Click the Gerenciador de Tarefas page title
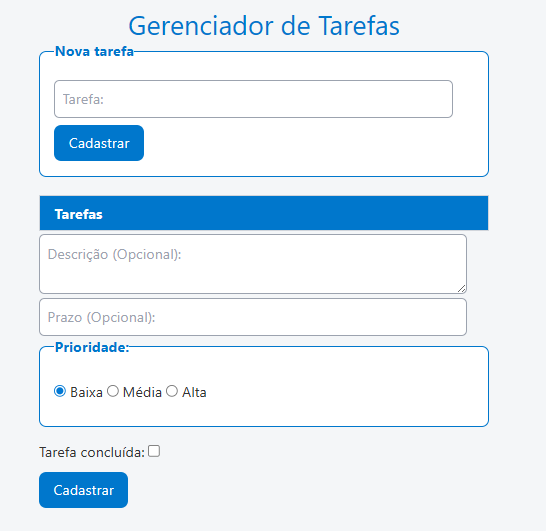546x531 pixels. click(x=264, y=26)
